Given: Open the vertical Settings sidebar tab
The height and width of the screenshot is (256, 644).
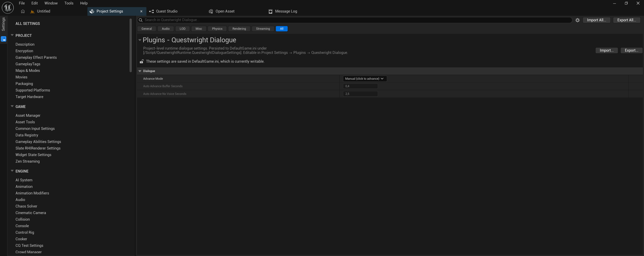Looking at the screenshot, I should coord(3,24).
